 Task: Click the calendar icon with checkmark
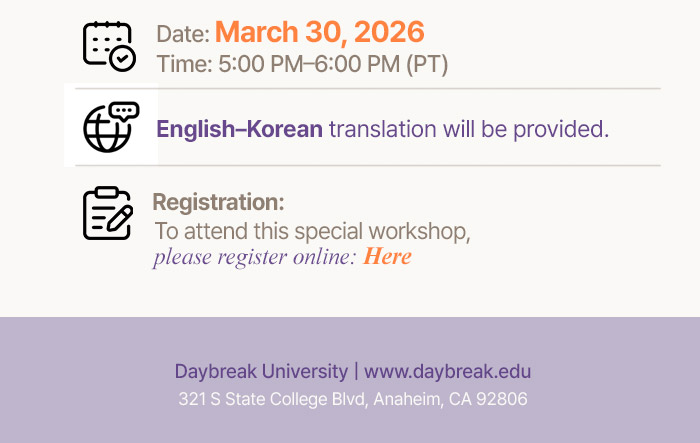[107, 44]
